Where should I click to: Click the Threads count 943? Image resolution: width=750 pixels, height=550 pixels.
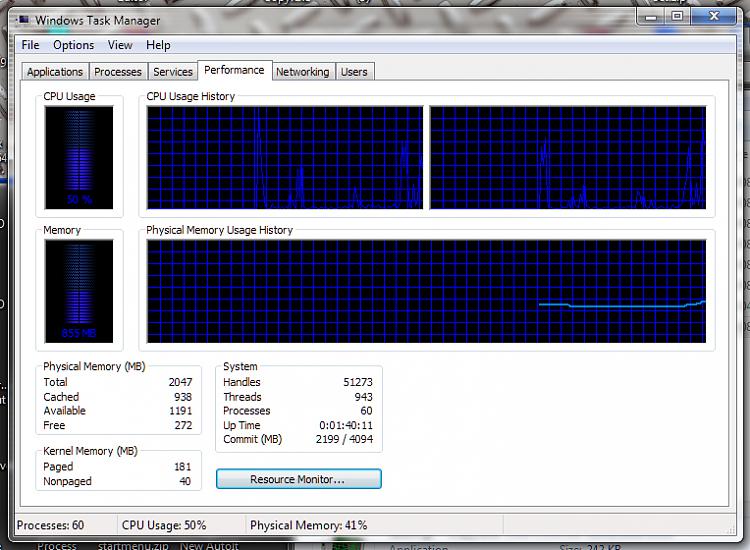(364, 397)
